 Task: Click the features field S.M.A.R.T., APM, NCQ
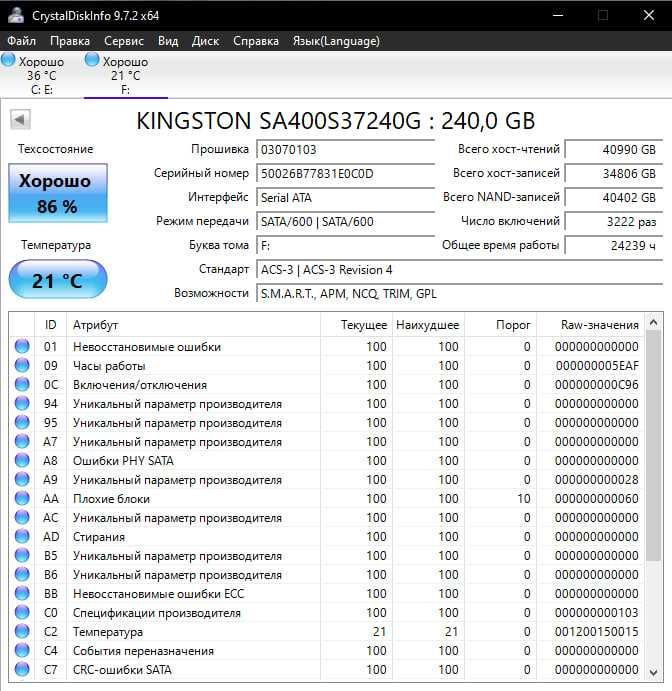point(460,293)
